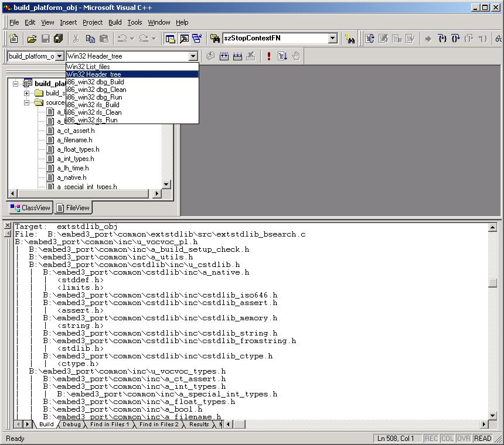
Task: Click the Step Out braces icon
Action: pos(469,39)
